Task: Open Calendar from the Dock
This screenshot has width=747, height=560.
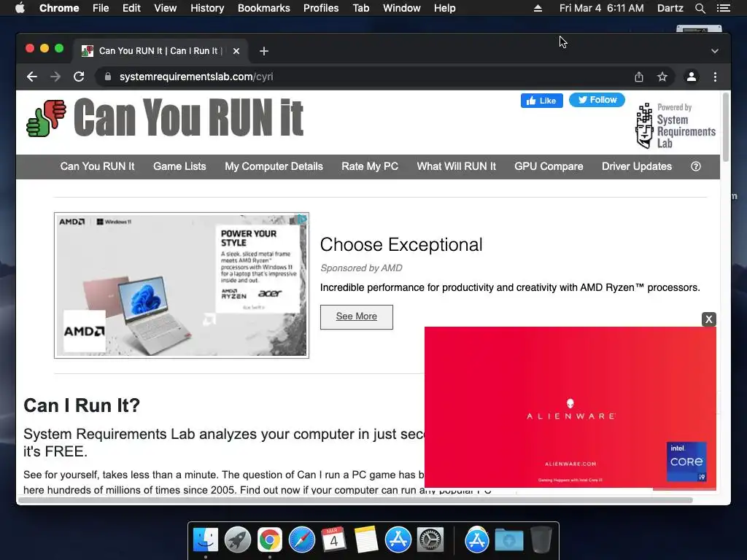Action: tap(333, 540)
